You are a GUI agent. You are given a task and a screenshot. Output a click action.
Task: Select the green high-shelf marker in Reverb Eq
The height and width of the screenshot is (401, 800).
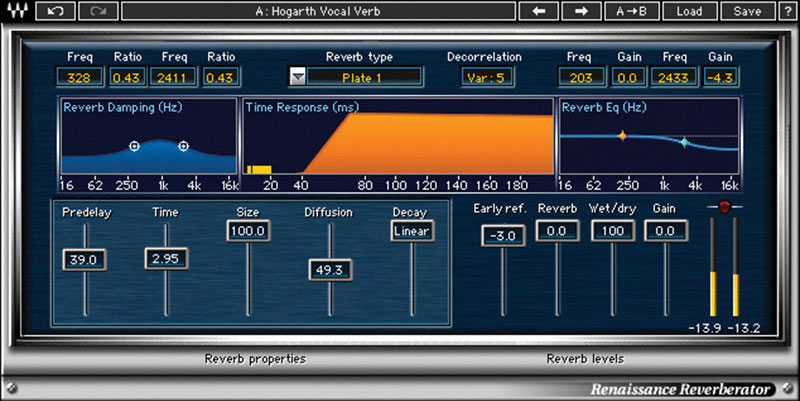pyautogui.click(x=685, y=143)
